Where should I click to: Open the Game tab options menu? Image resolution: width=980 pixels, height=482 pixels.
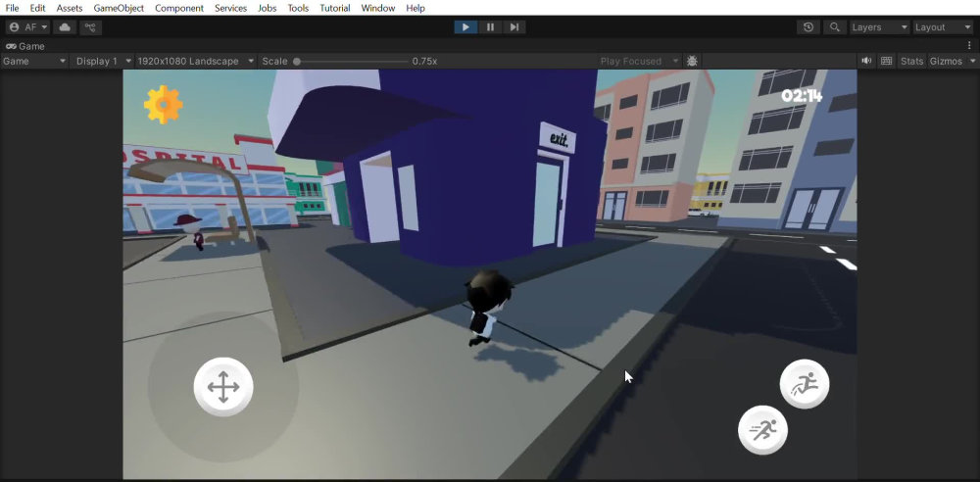tap(970, 46)
